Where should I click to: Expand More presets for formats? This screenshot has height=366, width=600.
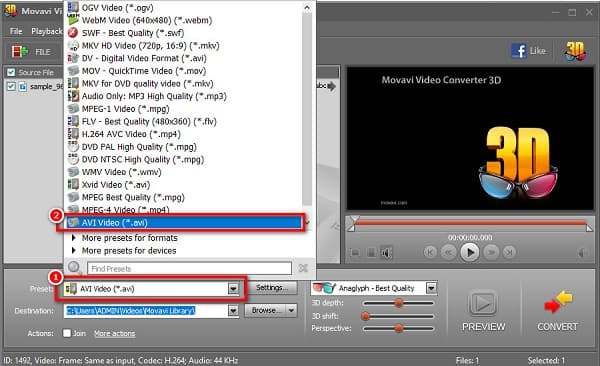(129, 238)
